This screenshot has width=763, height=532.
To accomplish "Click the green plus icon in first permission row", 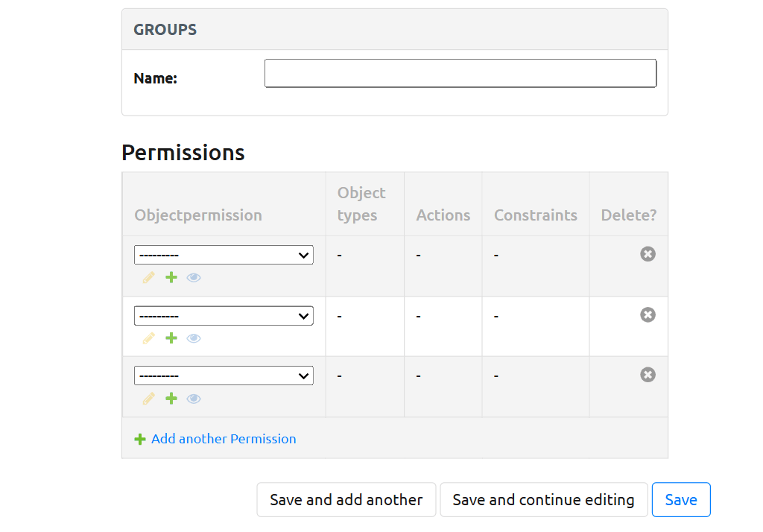I will [x=171, y=278].
